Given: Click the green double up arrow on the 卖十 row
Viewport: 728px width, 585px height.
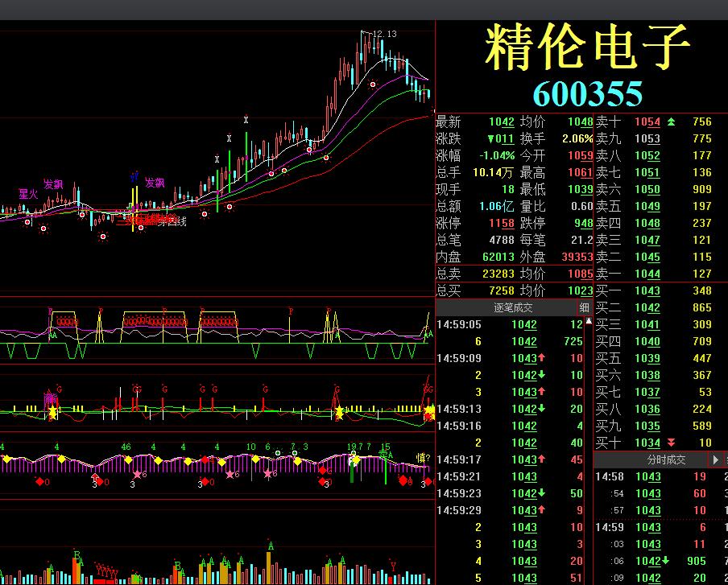Looking at the screenshot, I should 671,122.
